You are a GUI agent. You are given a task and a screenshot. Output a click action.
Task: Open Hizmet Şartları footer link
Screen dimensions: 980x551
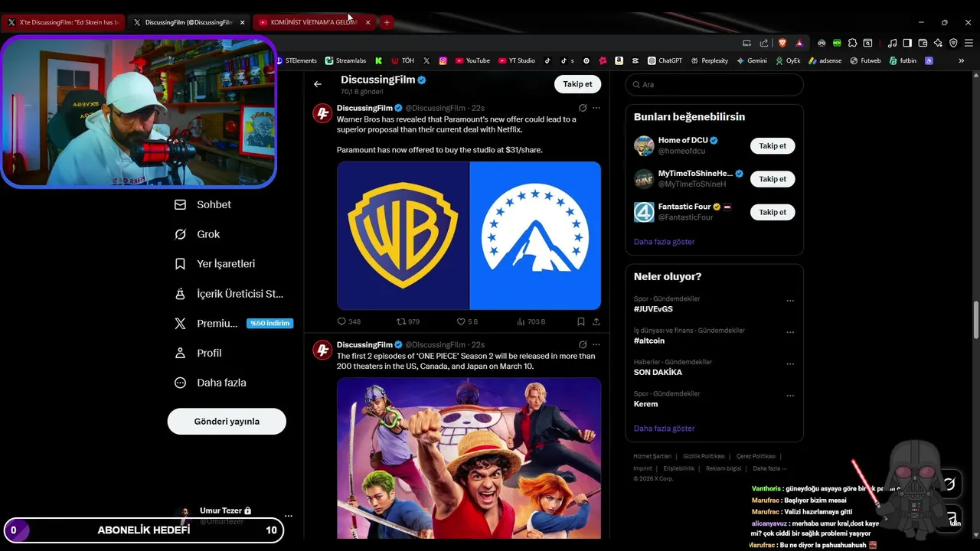(x=652, y=456)
